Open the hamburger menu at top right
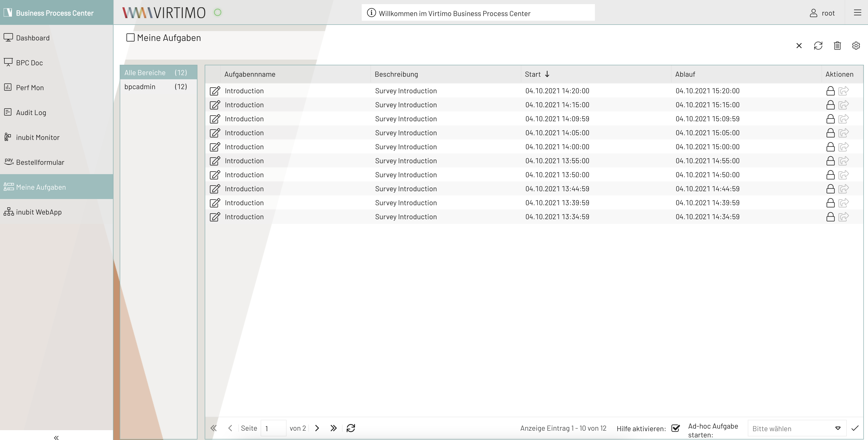 (857, 13)
